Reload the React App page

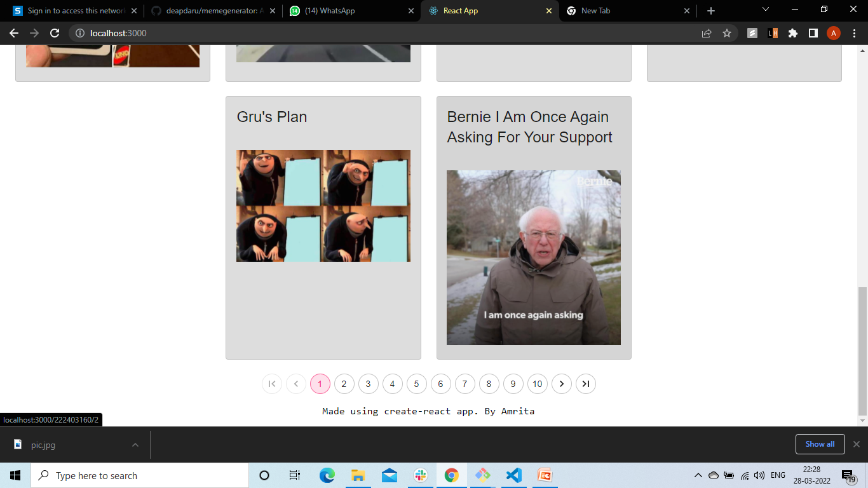(x=54, y=33)
